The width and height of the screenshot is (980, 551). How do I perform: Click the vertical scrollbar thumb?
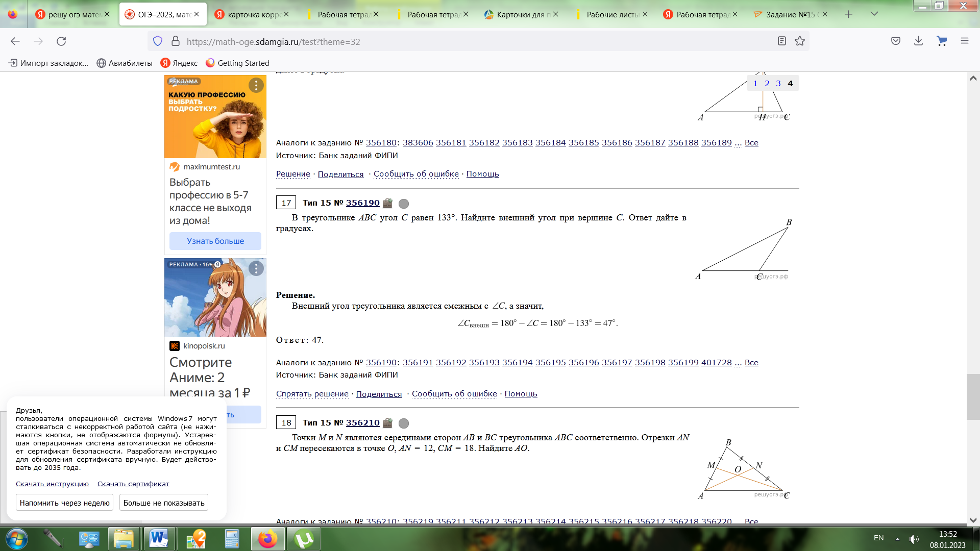click(973, 397)
